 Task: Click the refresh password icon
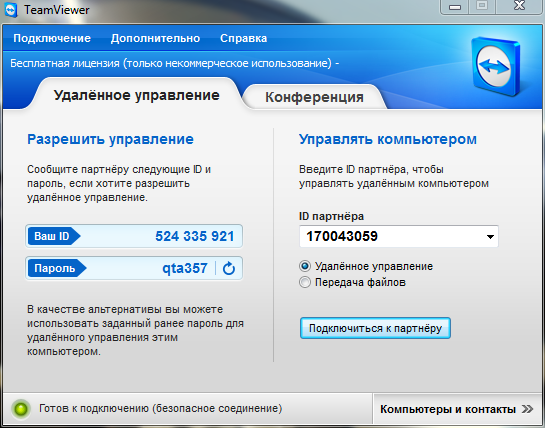pos(229,268)
